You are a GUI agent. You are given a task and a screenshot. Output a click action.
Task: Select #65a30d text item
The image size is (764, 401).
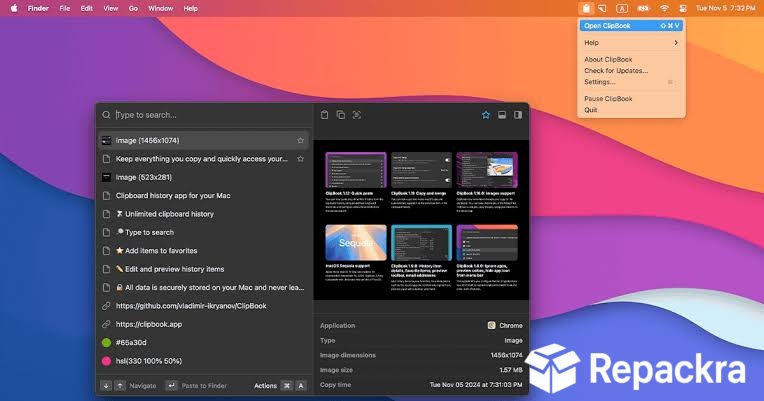click(x=131, y=343)
